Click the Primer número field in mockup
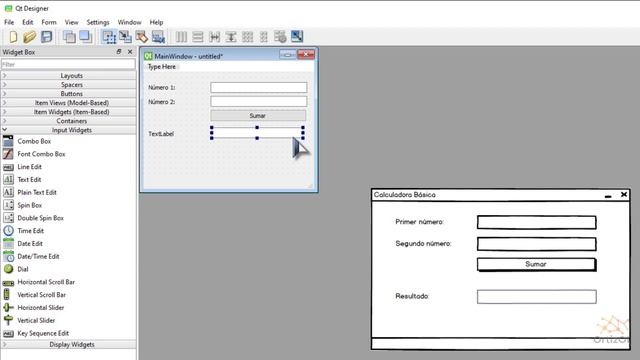This screenshot has height=360, width=640. (536, 222)
